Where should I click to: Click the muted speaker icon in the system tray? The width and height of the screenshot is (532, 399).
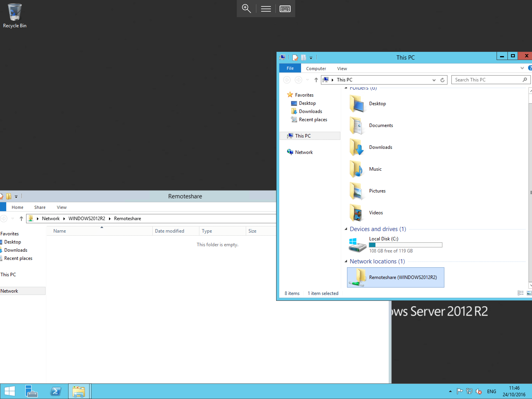pyautogui.click(x=478, y=391)
